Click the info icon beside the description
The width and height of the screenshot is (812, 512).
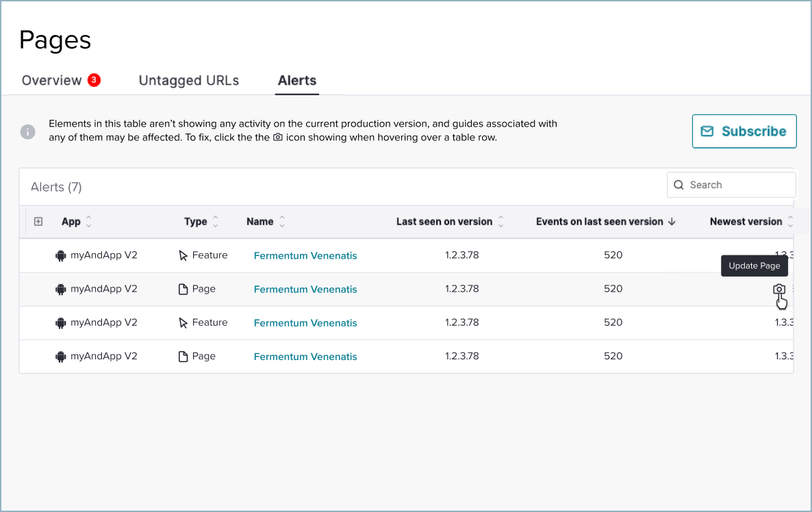tap(28, 131)
